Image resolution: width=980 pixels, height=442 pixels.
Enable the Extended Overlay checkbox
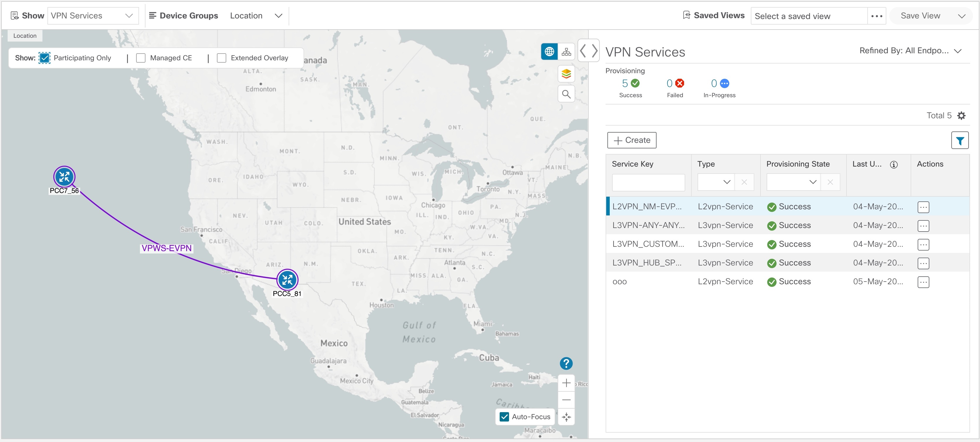[x=221, y=58]
